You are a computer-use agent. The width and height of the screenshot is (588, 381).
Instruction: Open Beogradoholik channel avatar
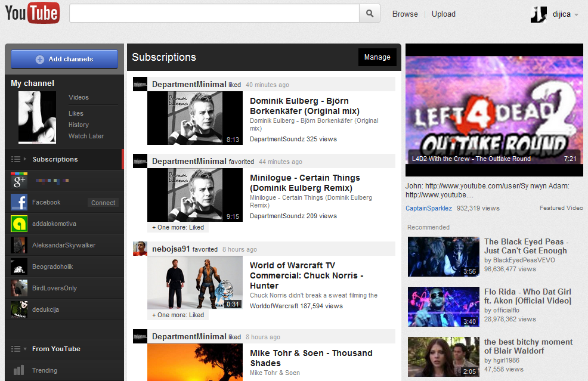tap(19, 267)
